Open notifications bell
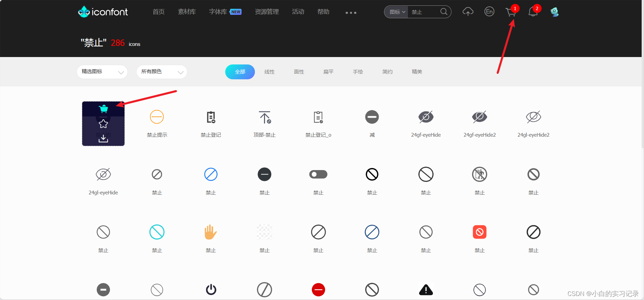Screen dimensions: 644x300 [533, 12]
